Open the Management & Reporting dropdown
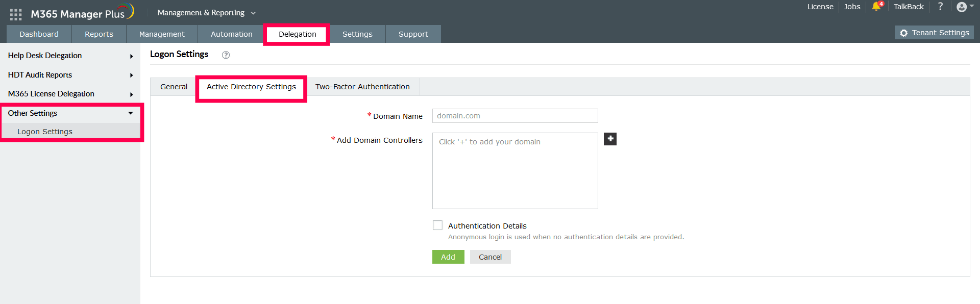 point(206,13)
